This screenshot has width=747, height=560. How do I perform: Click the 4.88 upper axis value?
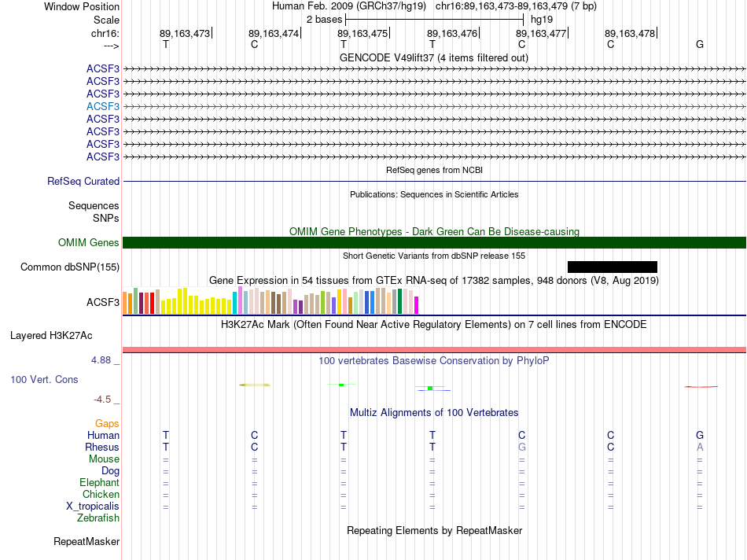point(101,360)
